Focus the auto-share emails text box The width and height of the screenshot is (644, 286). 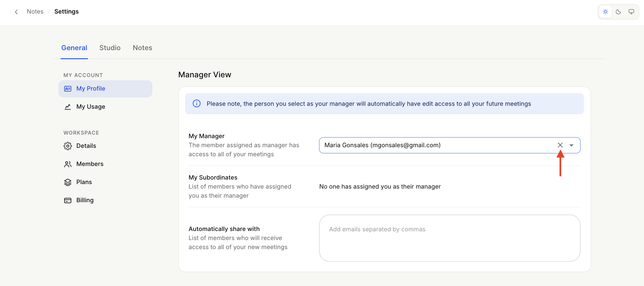(450, 238)
